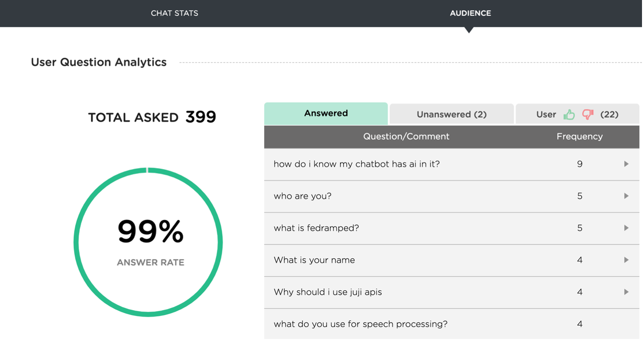This screenshot has width=644, height=341.
Task: Select 'what do you use for speech processing?' row
Action: [452, 325]
